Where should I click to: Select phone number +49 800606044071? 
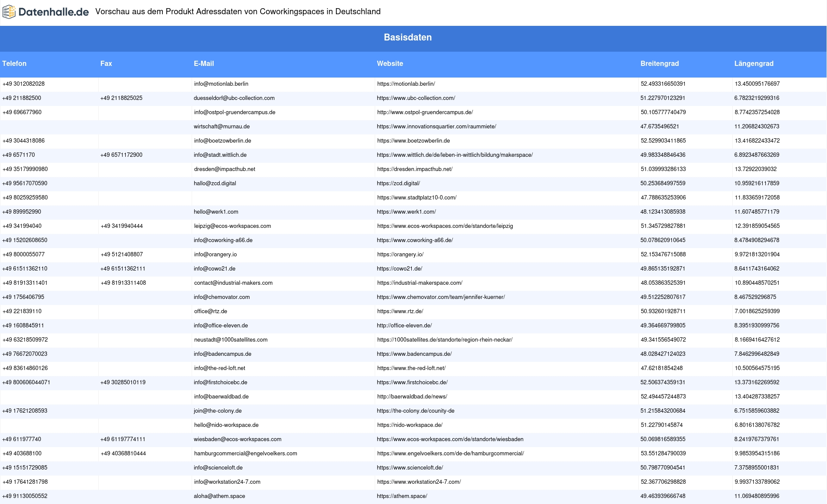26,383
